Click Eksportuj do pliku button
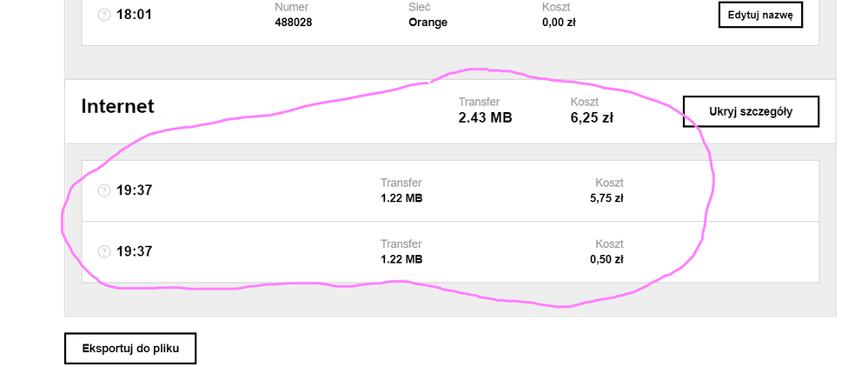Image resolution: width=868 pixels, height=367 pixels. [x=130, y=348]
